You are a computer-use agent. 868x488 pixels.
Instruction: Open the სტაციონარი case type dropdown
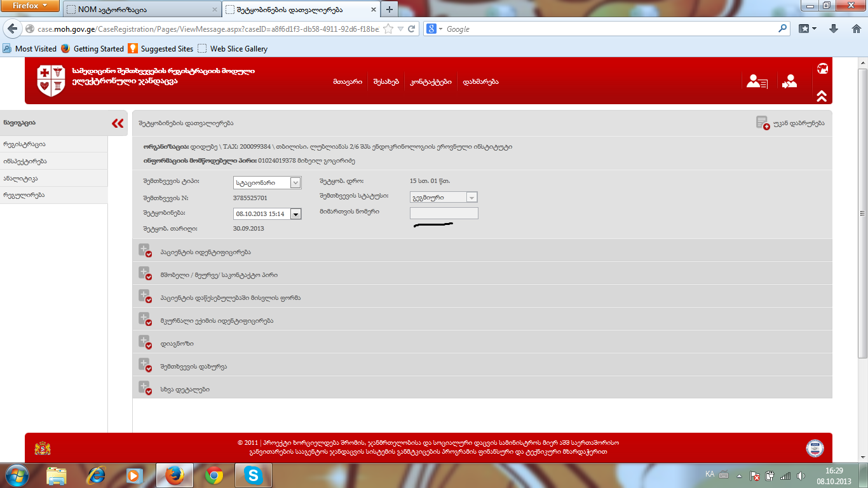(x=295, y=183)
